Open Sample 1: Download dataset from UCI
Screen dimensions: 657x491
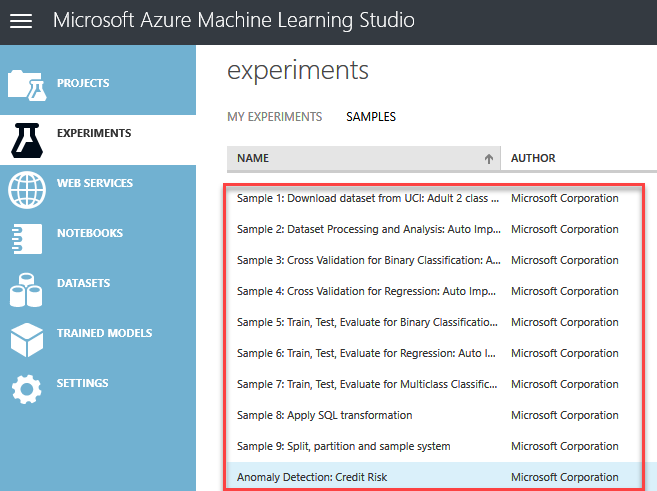tap(368, 198)
